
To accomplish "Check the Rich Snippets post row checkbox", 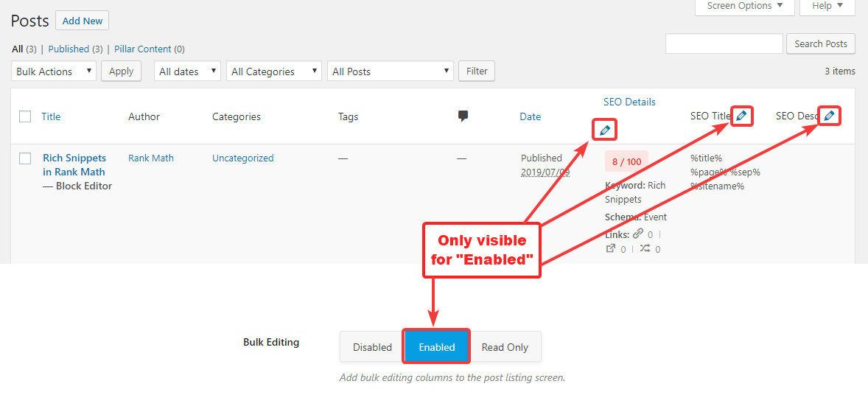I will point(25,158).
